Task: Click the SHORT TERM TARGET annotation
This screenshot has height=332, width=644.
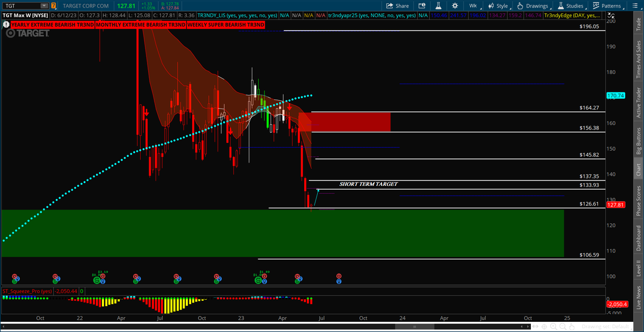Action: pos(368,184)
